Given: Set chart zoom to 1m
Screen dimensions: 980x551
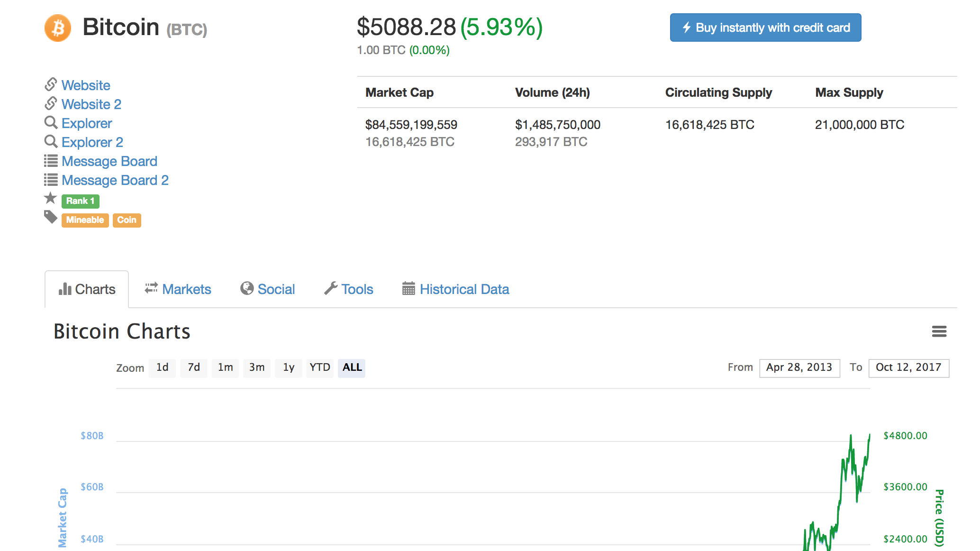Looking at the screenshot, I should tap(225, 367).
